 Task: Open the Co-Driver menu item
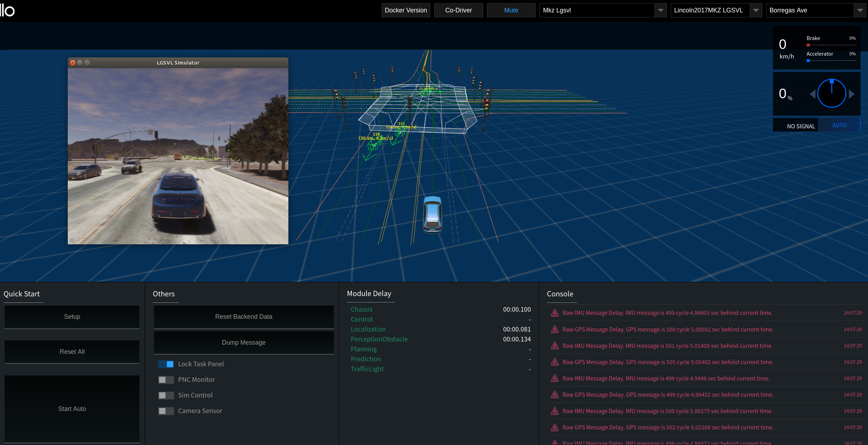(458, 10)
